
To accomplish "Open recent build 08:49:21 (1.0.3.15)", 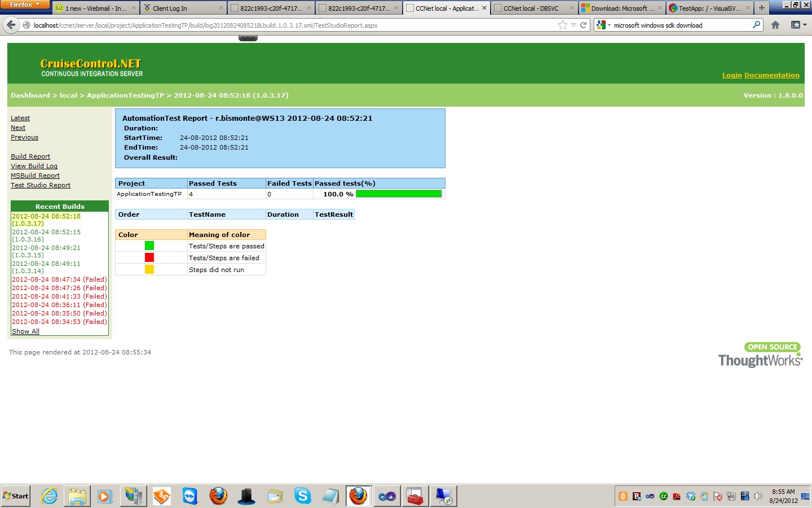I will [46, 251].
